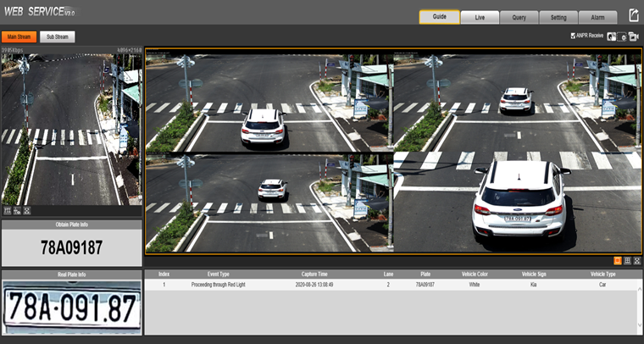Select single-window layout icon below snapshots
The width and height of the screenshot is (644, 344).
point(618,261)
